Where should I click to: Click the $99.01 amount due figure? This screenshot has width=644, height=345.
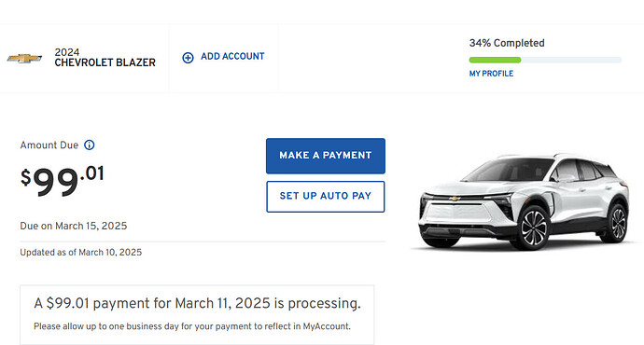(x=62, y=181)
